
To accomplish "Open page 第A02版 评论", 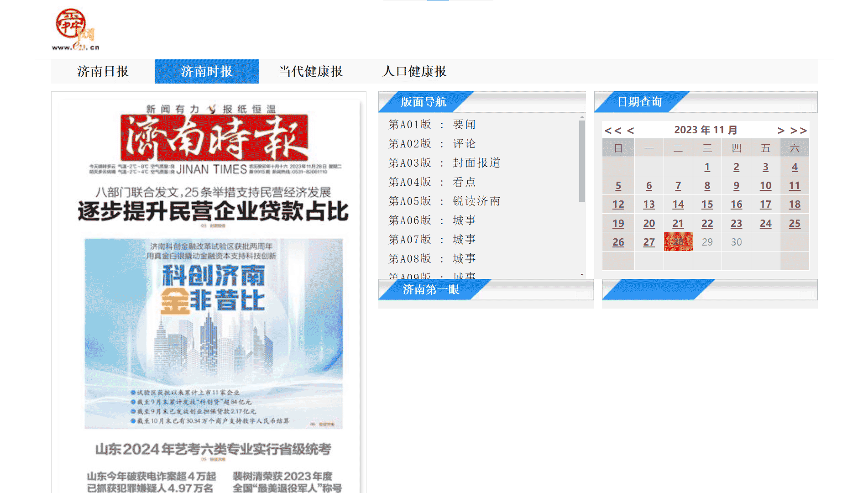I will tap(432, 143).
